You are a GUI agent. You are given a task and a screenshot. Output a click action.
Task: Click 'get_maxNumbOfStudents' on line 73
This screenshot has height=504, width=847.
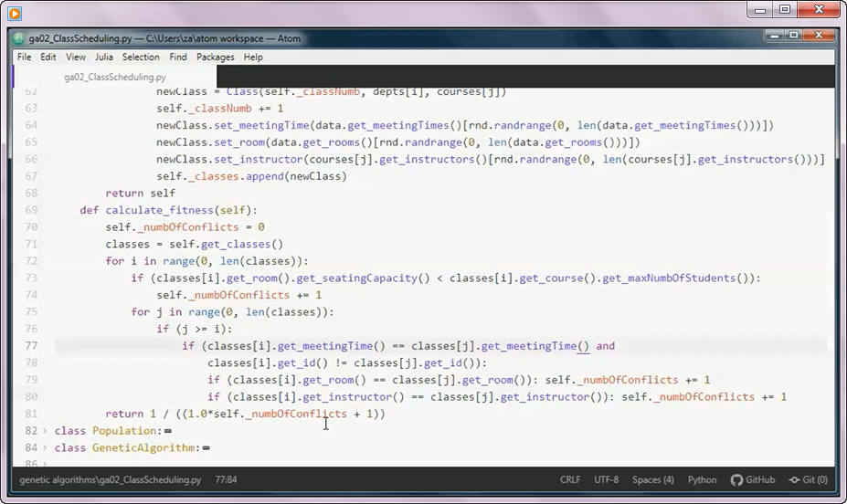(669, 278)
